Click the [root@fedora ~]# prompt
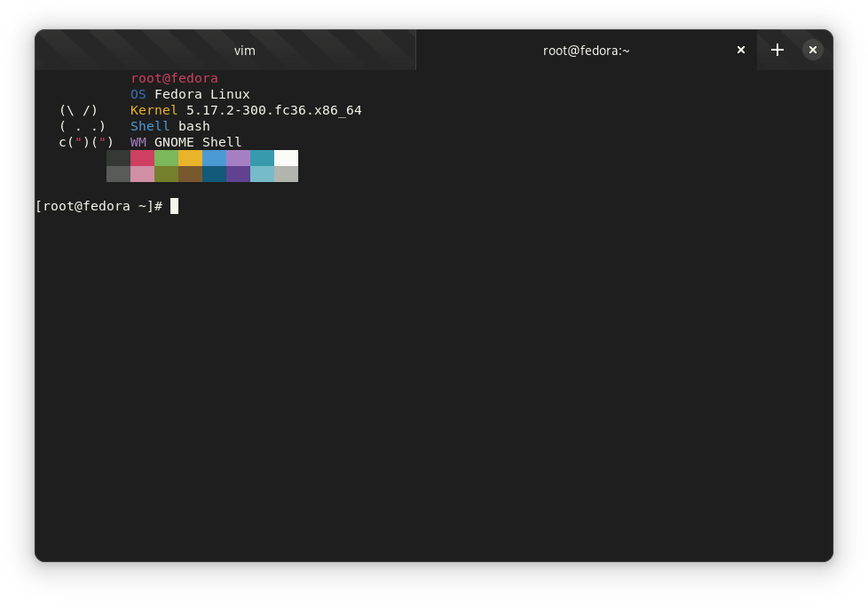The height and width of the screenshot is (602, 868). pos(99,206)
